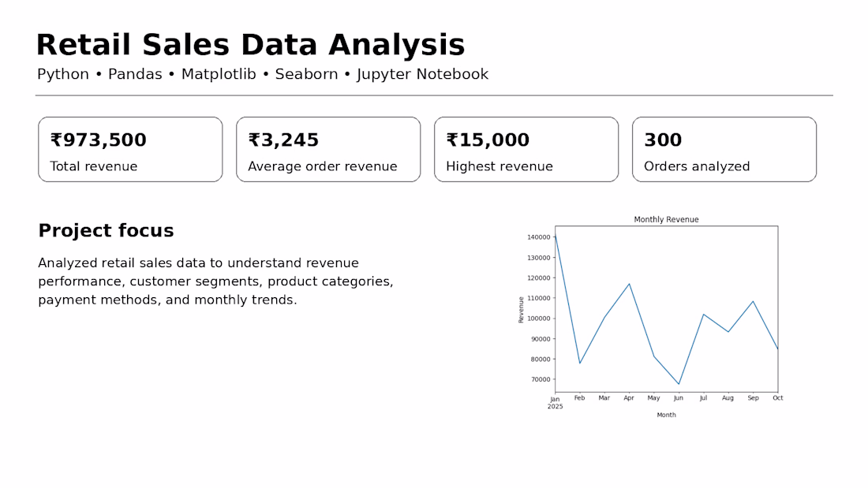Select the "Highest revenue" label
The height and width of the screenshot is (488, 868).
point(499,166)
